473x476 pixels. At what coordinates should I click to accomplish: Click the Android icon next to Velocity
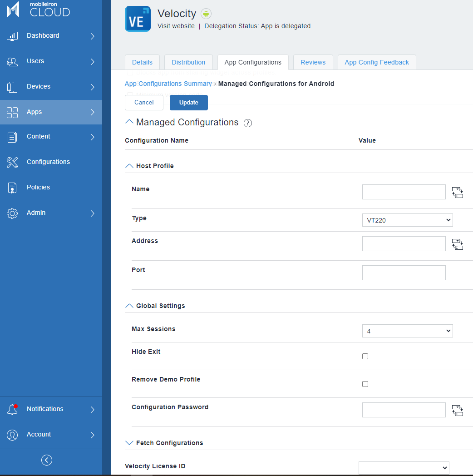point(206,14)
